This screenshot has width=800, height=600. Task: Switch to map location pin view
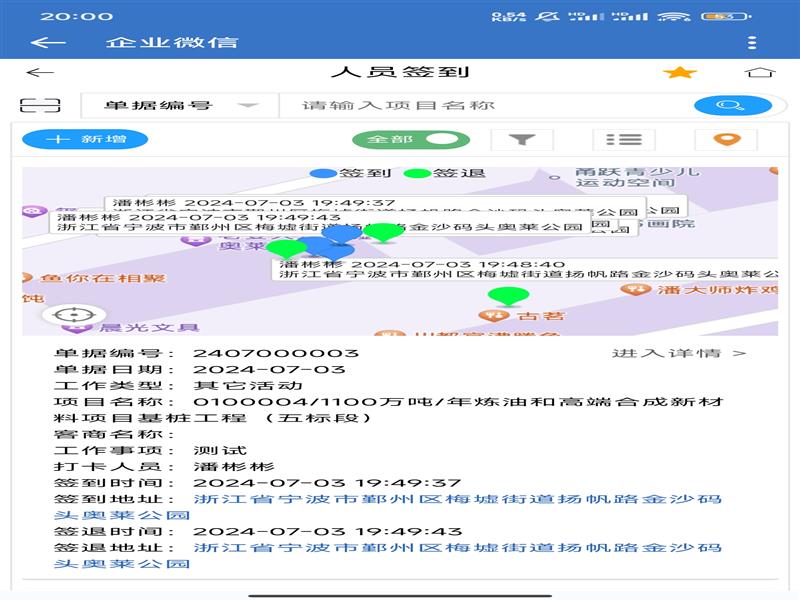click(727, 140)
